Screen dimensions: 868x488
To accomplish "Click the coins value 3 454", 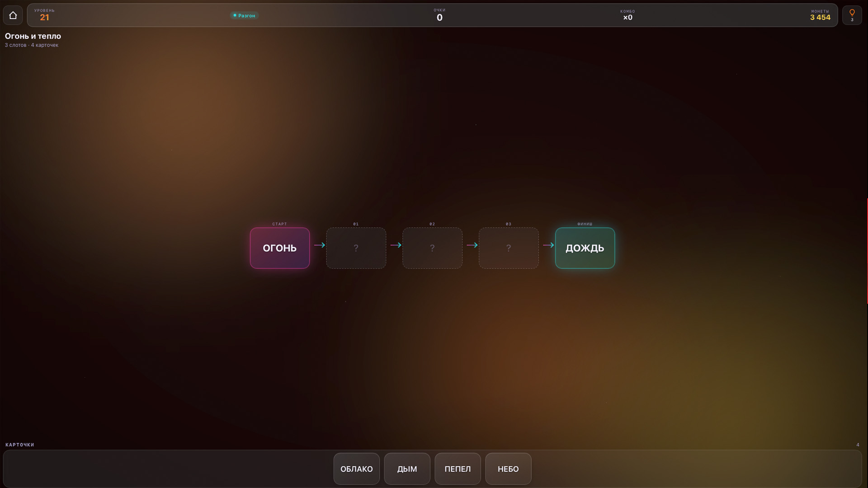I will point(820,18).
